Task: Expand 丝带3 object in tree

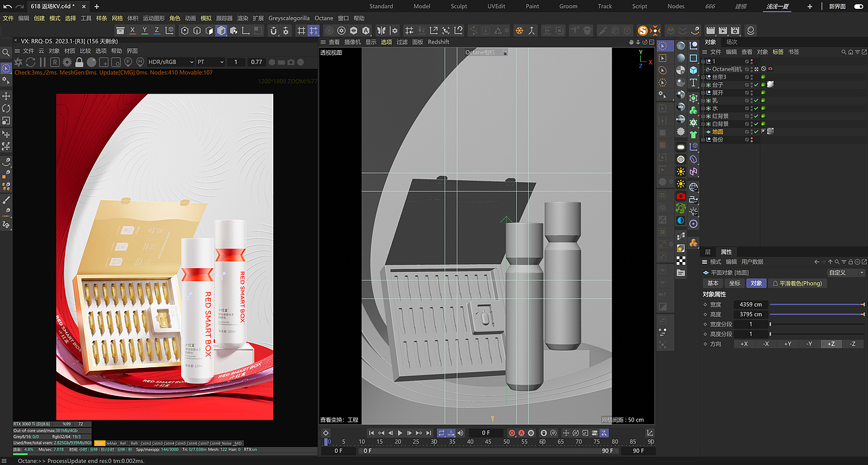Action: click(703, 77)
